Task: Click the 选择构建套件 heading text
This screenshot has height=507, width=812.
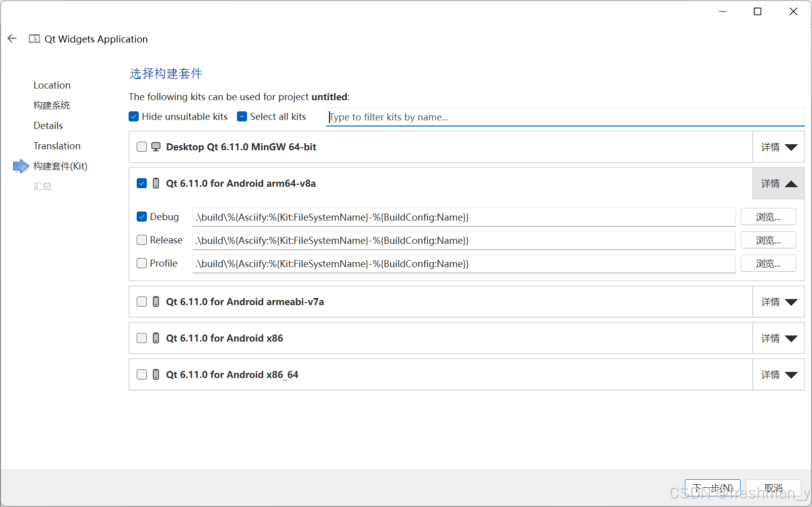Action: click(166, 73)
